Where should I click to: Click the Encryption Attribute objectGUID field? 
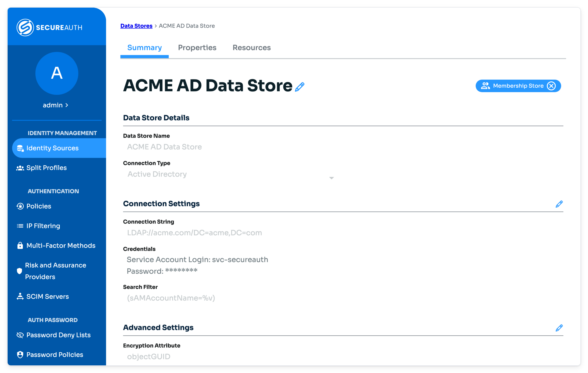pyautogui.click(x=149, y=357)
